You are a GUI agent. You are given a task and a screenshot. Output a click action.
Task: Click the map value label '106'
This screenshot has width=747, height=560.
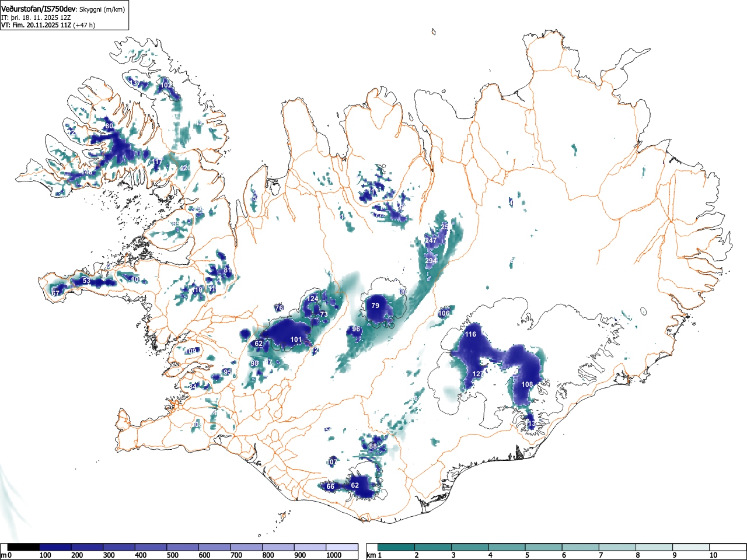coord(444,313)
